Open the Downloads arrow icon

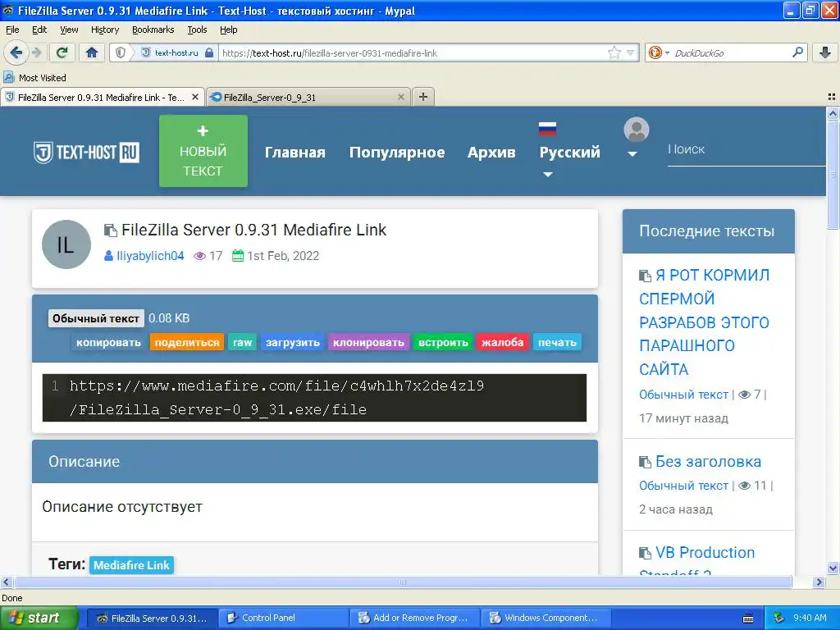pos(825,52)
